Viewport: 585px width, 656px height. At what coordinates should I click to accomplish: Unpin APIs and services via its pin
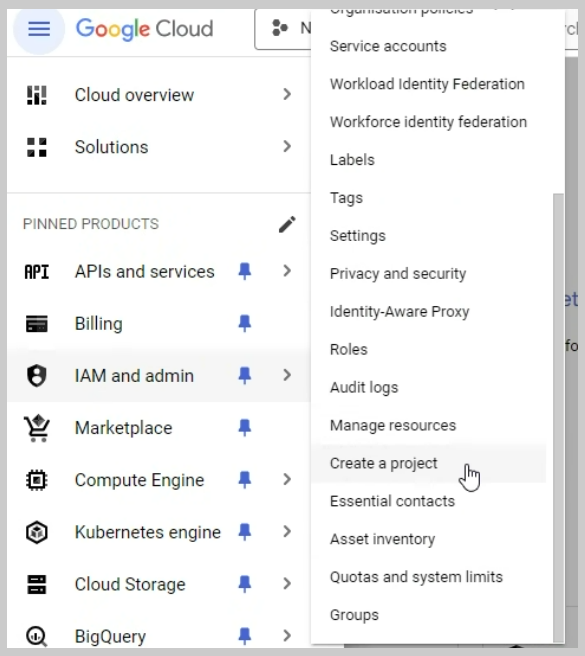245,271
